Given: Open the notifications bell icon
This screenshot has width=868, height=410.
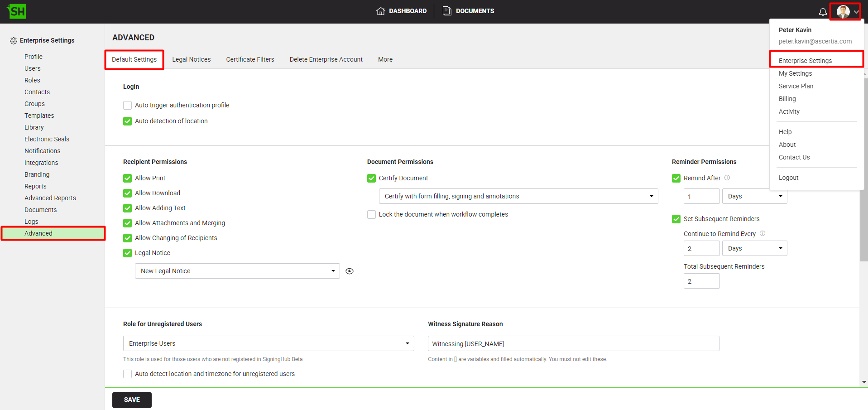Looking at the screenshot, I should (822, 12).
